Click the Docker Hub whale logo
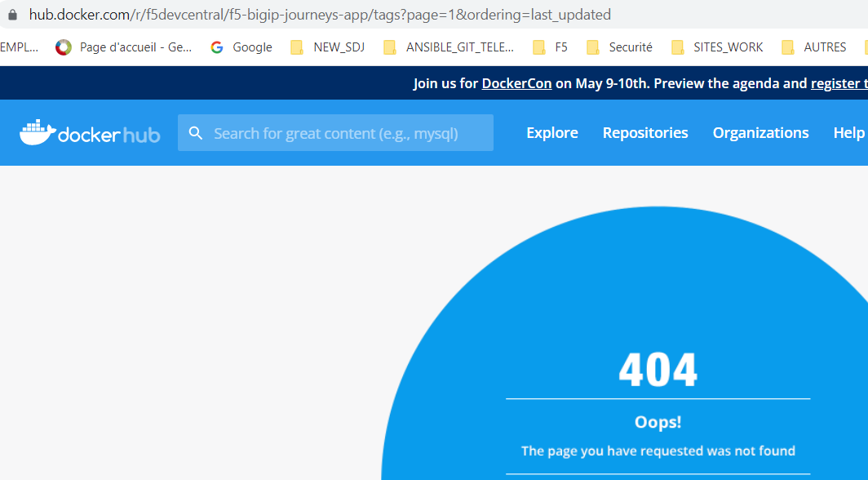 pyautogui.click(x=39, y=132)
